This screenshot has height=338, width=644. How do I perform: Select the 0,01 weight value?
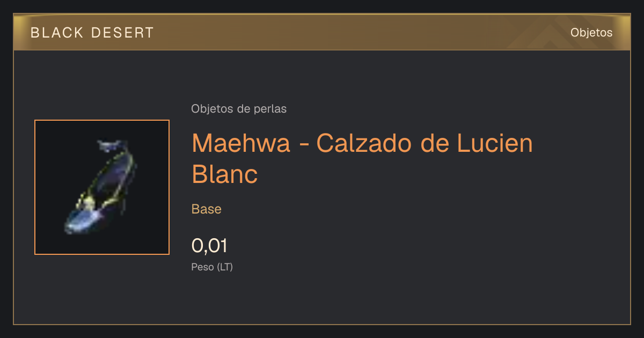pos(209,246)
